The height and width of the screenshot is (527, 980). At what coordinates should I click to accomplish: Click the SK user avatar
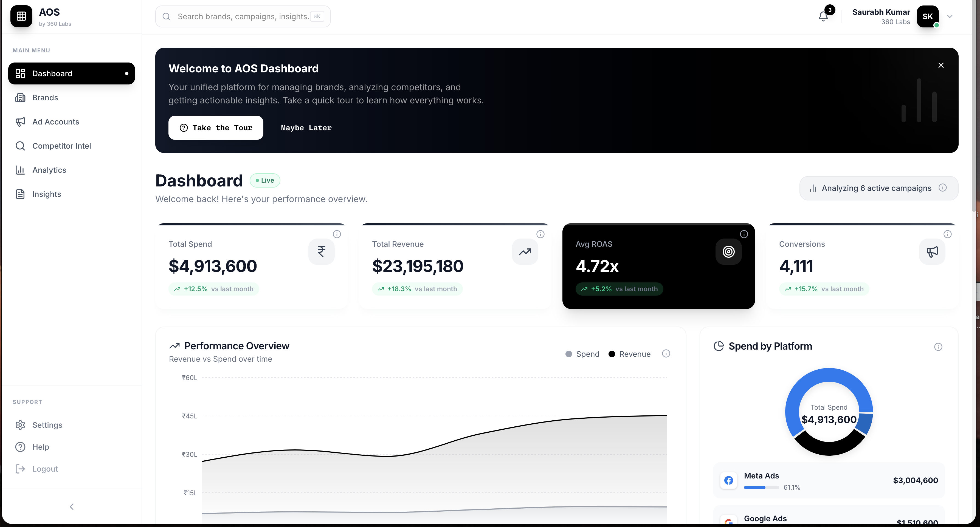(928, 16)
